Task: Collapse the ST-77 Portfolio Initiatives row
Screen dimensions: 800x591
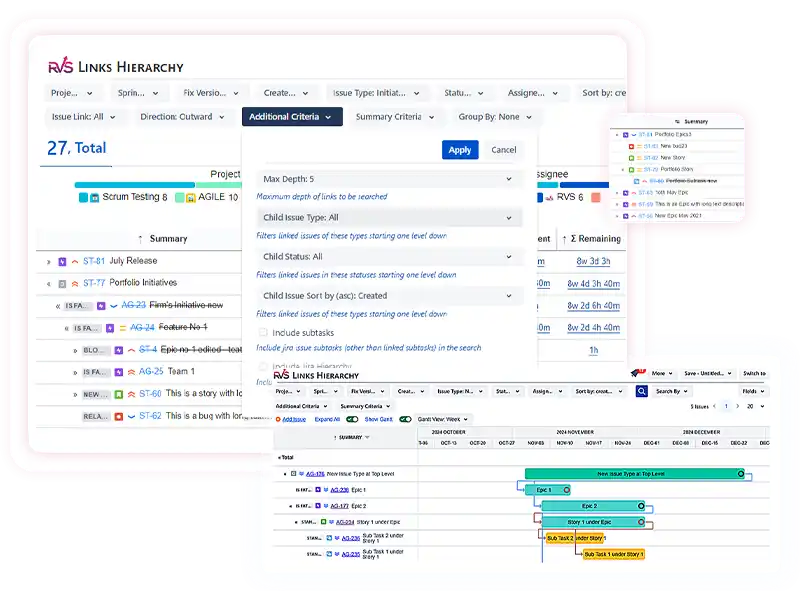Action: [x=48, y=284]
